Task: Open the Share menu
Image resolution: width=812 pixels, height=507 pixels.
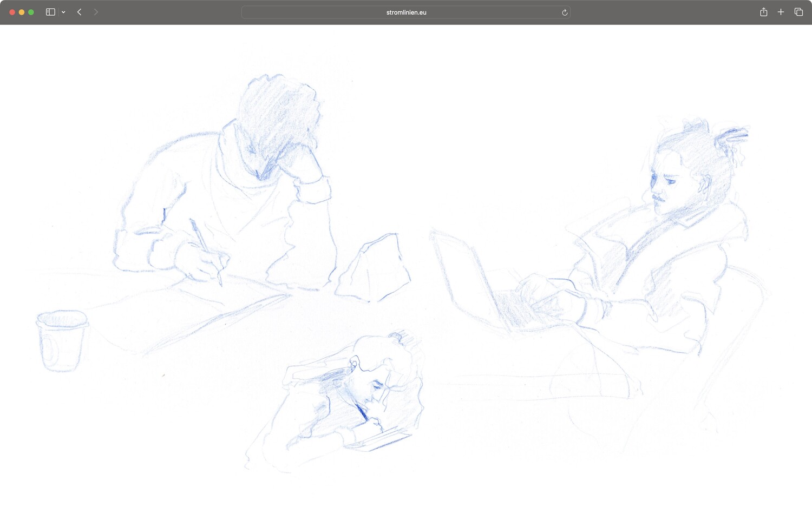Action: [763, 12]
